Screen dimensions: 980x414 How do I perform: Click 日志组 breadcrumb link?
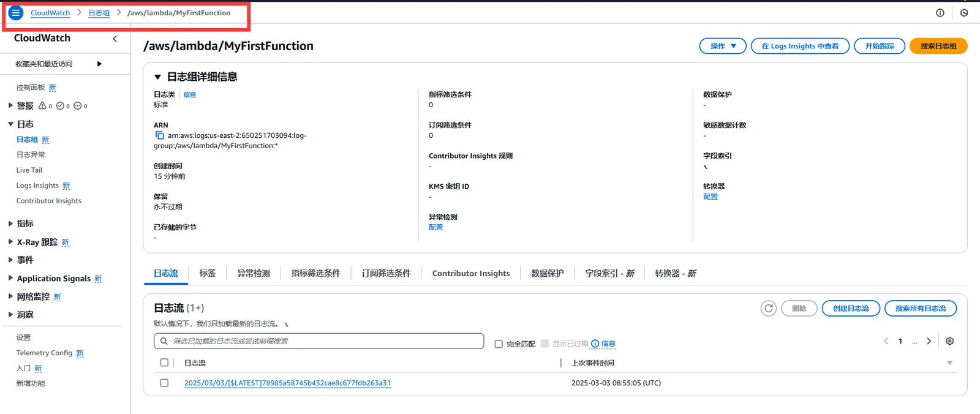point(99,13)
